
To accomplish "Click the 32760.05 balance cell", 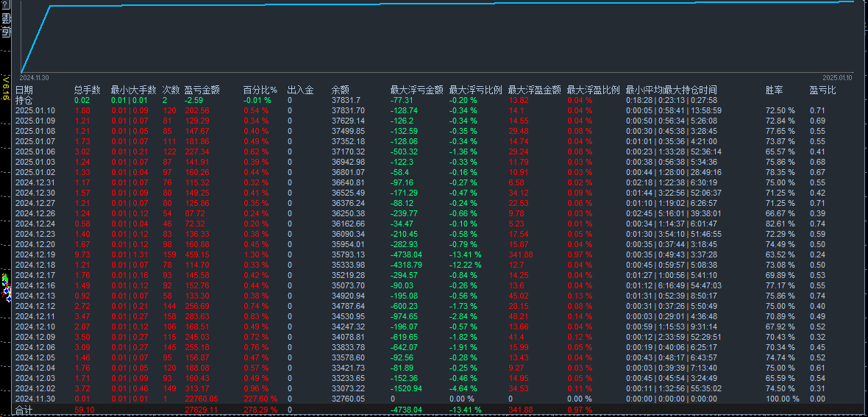I will click(348, 399).
